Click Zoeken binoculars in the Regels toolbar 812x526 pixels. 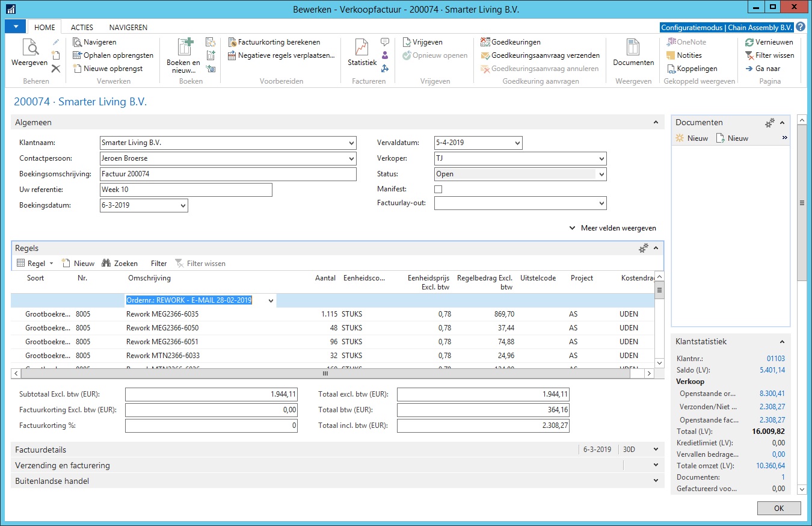pyautogui.click(x=120, y=263)
